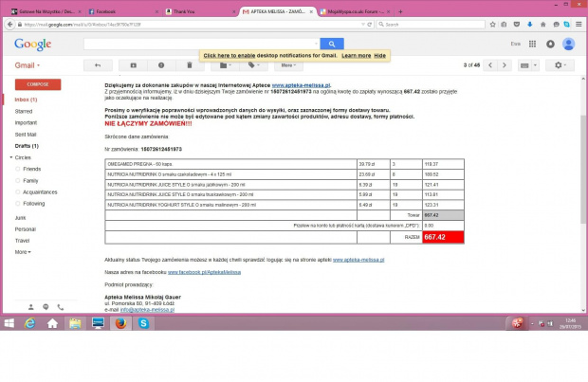Screen dimensions: 588x382
Task: Open the phone call icon in sidebar
Action: (x=61, y=307)
